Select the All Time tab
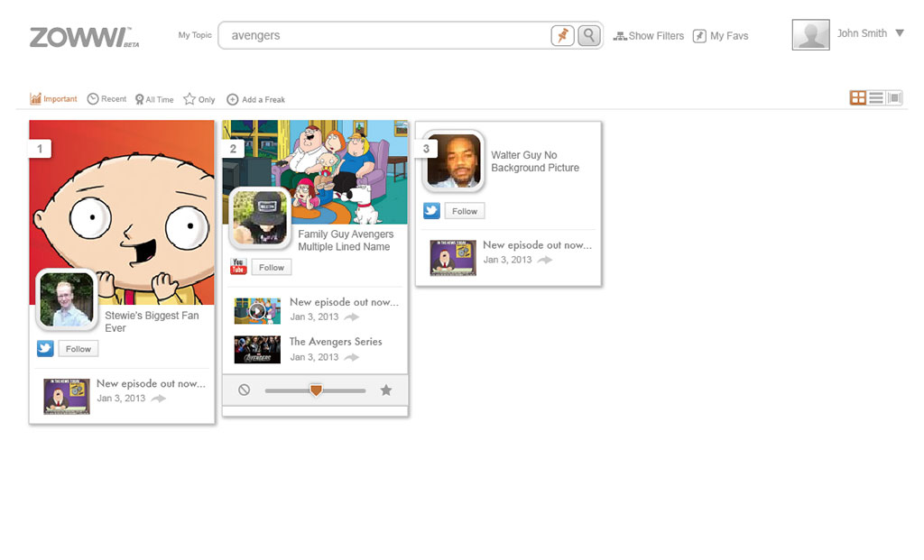 pos(154,99)
